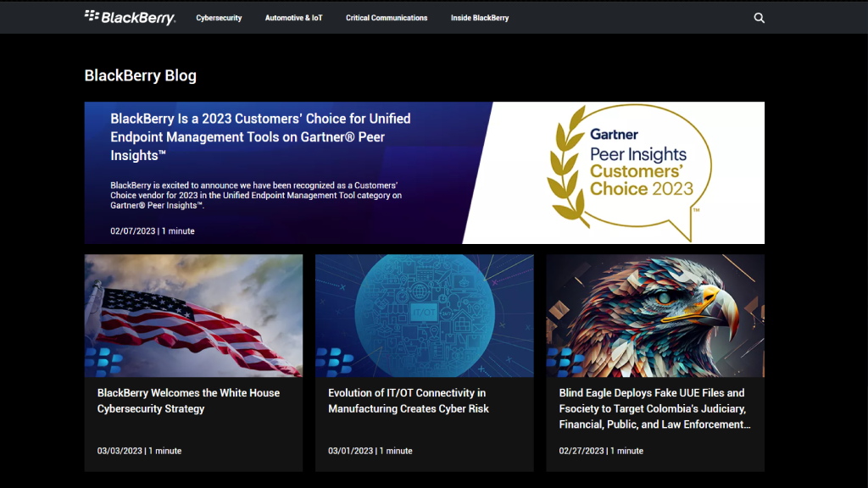This screenshot has height=488, width=868.
Task: Click the BlackBerry emblem on IT/OT image
Action: 334,362
